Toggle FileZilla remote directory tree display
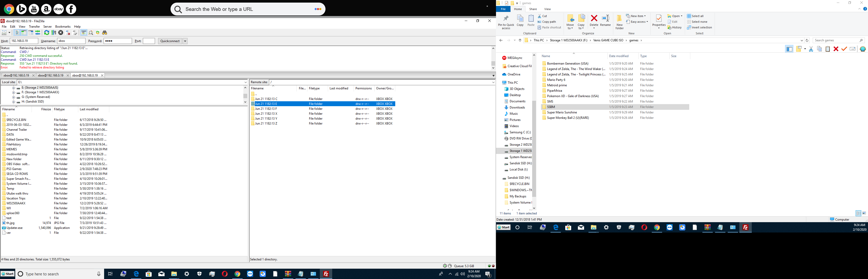Image resolution: width=868 pixels, height=279 pixels. pos(31,33)
